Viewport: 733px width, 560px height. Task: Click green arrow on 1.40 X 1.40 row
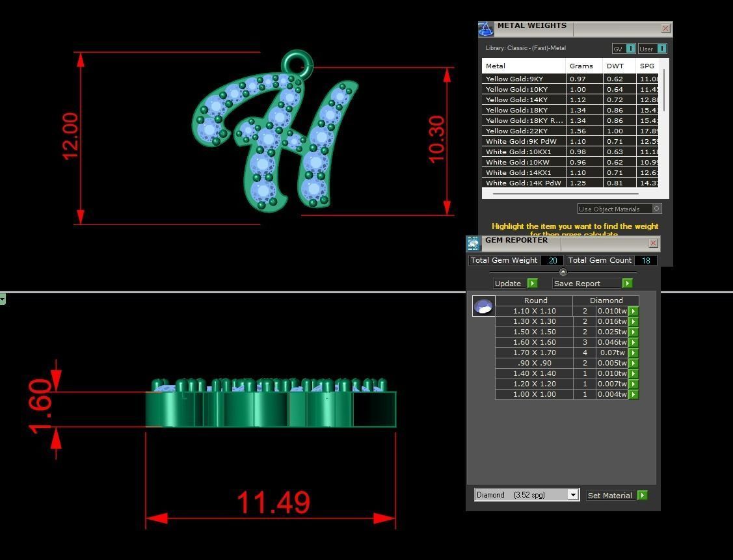(633, 373)
